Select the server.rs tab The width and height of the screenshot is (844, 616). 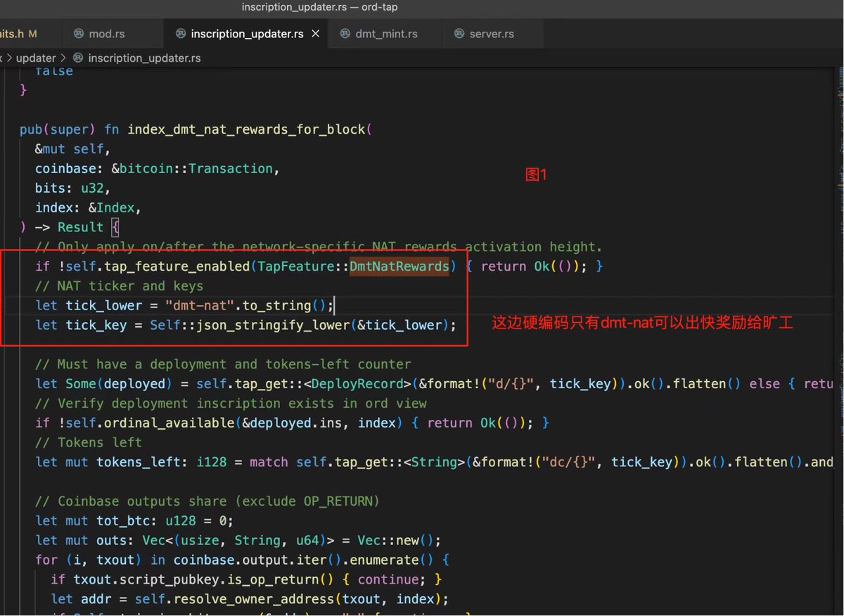click(x=492, y=34)
